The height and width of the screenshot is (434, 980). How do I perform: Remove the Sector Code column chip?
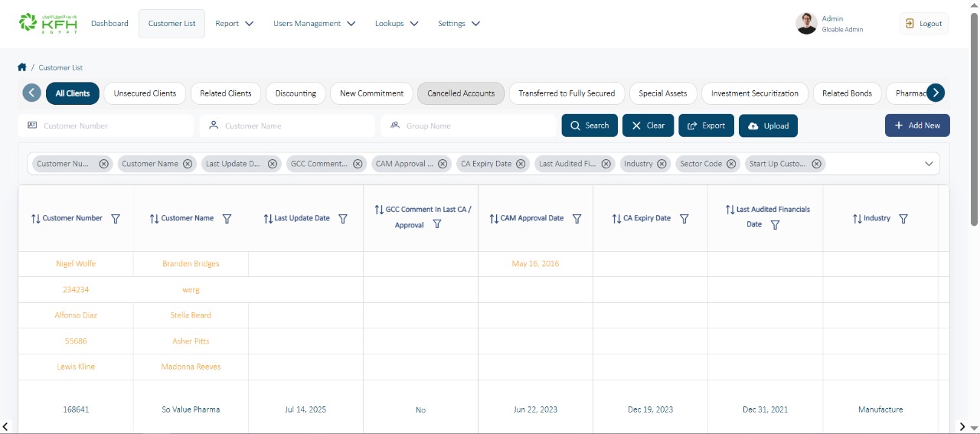[x=731, y=164]
